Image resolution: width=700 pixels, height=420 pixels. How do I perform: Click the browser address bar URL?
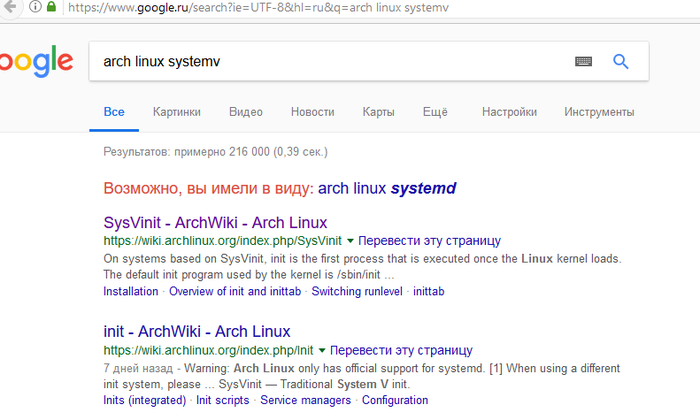[x=258, y=7]
